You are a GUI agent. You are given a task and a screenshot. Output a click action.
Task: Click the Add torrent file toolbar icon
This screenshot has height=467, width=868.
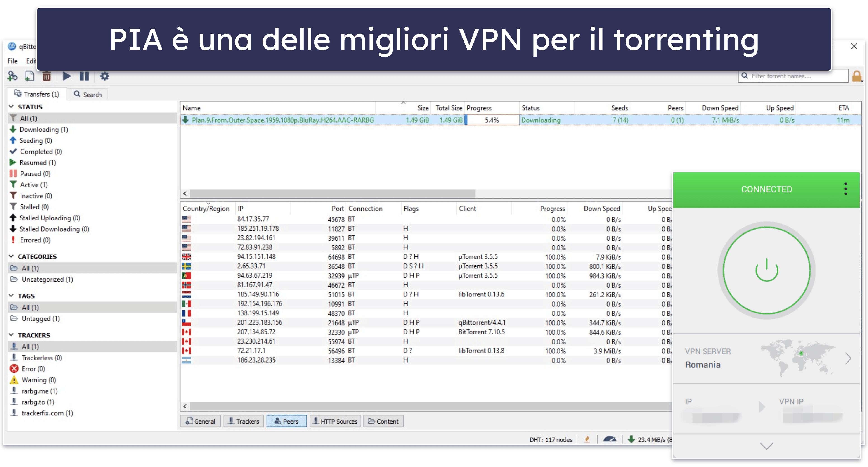[30, 76]
